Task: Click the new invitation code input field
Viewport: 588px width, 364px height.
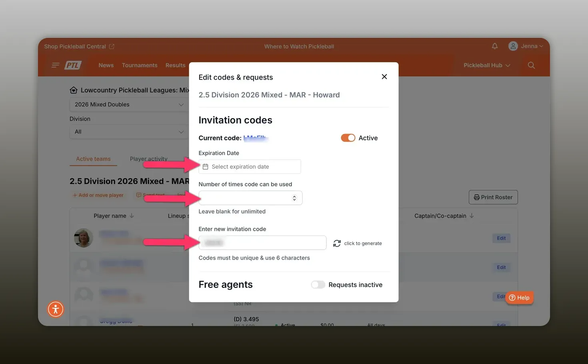Action: click(x=262, y=242)
